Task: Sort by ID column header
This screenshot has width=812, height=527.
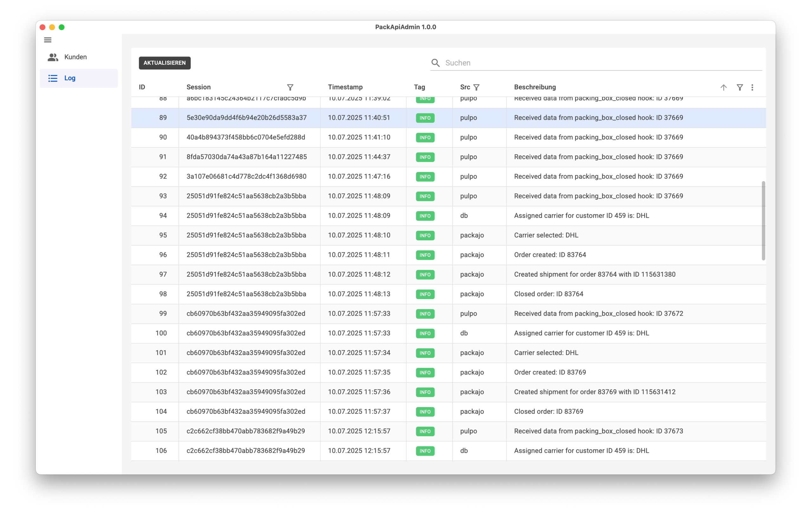Action: 142,87
